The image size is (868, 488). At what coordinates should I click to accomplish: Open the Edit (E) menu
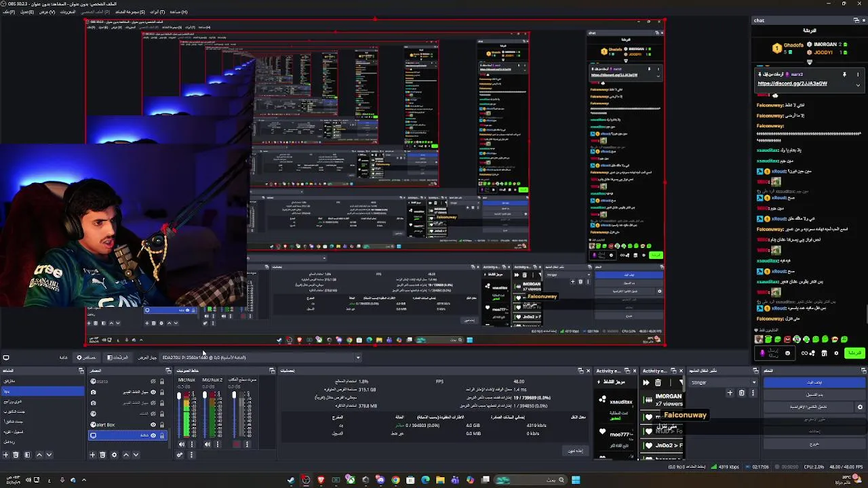[x=26, y=12]
